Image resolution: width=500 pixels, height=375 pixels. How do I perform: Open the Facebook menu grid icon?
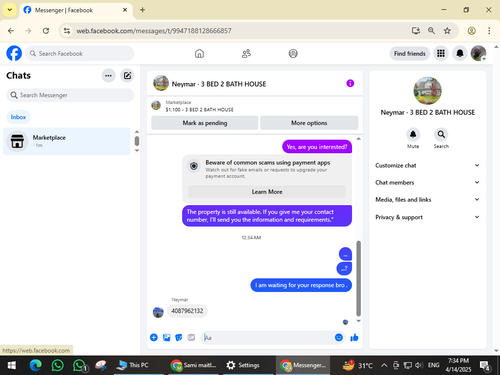(x=441, y=53)
